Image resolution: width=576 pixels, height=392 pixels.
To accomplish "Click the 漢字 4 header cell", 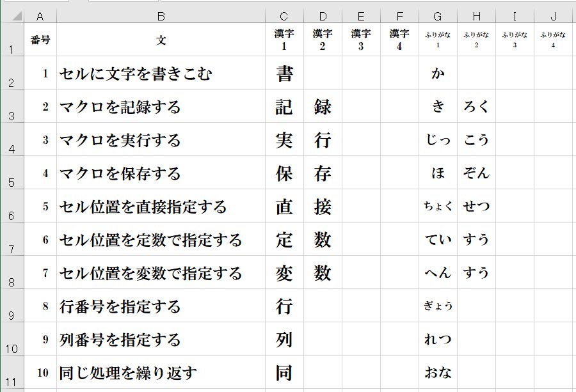I will (x=399, y=40).
